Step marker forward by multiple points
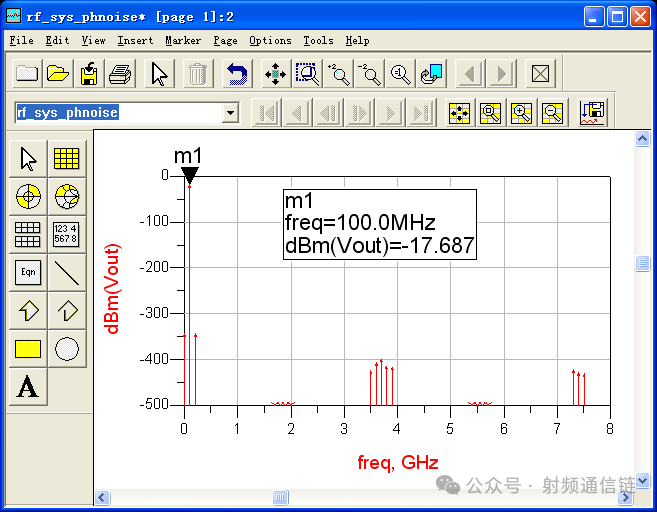The image size is (657, 512). 360,112
